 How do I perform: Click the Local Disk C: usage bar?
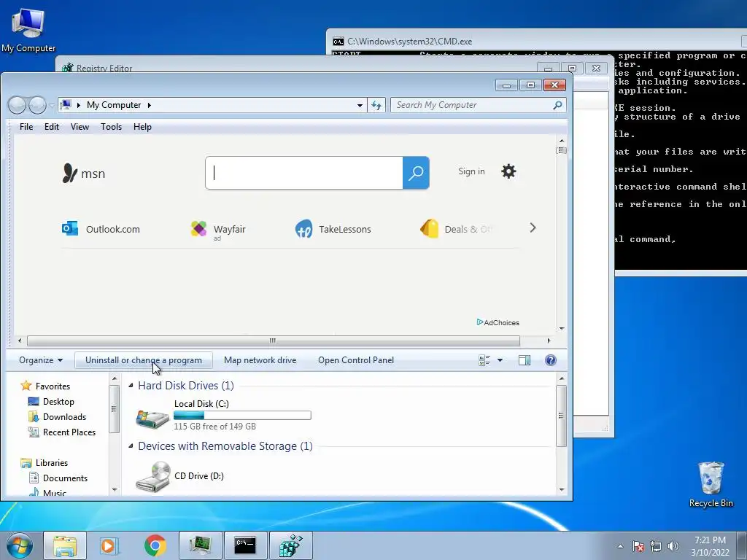tap(242, 416)
